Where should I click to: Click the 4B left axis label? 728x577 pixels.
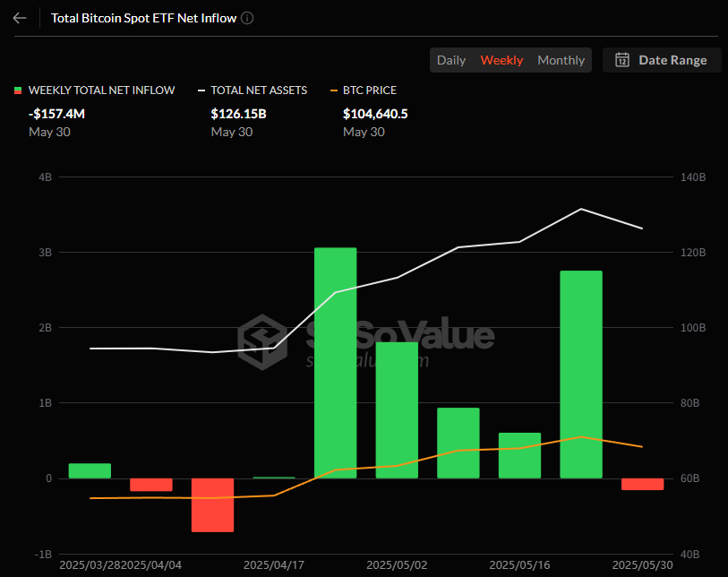(x=45, y=177)
